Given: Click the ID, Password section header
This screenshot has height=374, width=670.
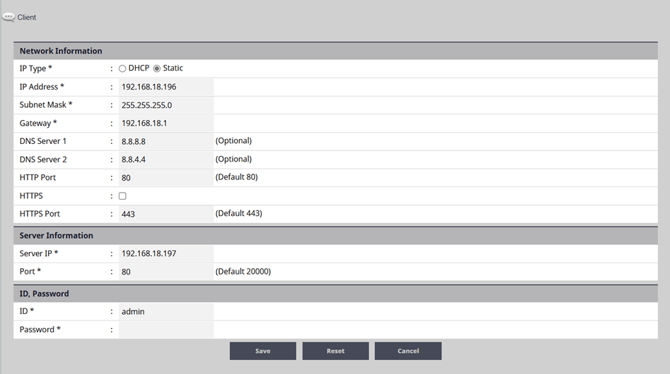Looking at the screenshot, I should click(335, 294).
